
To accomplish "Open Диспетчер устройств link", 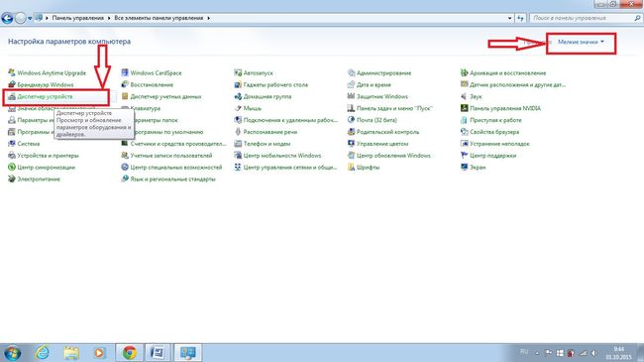I will (x=45, y=96).
